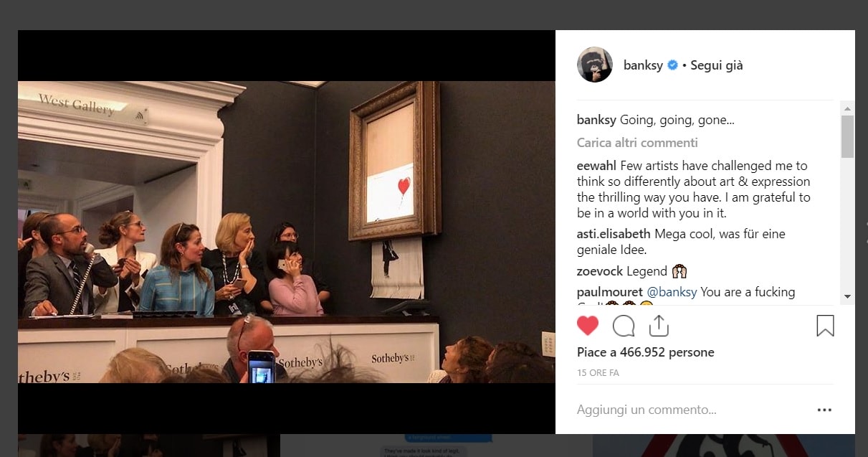Click the Sotheby's auction video
868x457 pixels.
coord(287,232)
